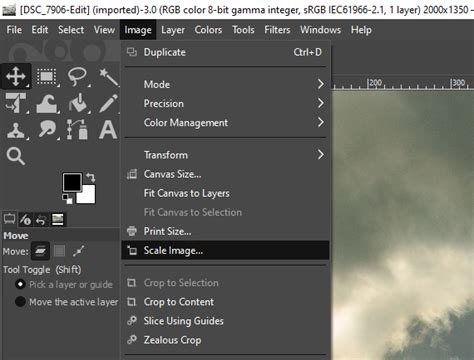The height and width of the screenshot is (360, 474).
Task: Choose Slice Using Guides
Action: click(x=225, y=321)
